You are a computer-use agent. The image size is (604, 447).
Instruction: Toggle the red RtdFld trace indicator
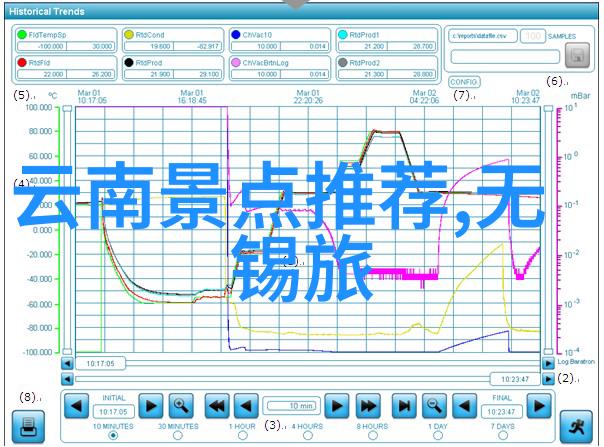22,62
